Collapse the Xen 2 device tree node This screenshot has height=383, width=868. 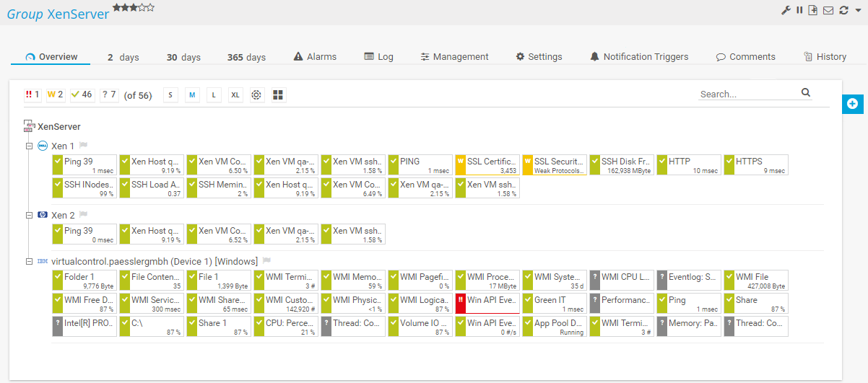coord(29,215)
